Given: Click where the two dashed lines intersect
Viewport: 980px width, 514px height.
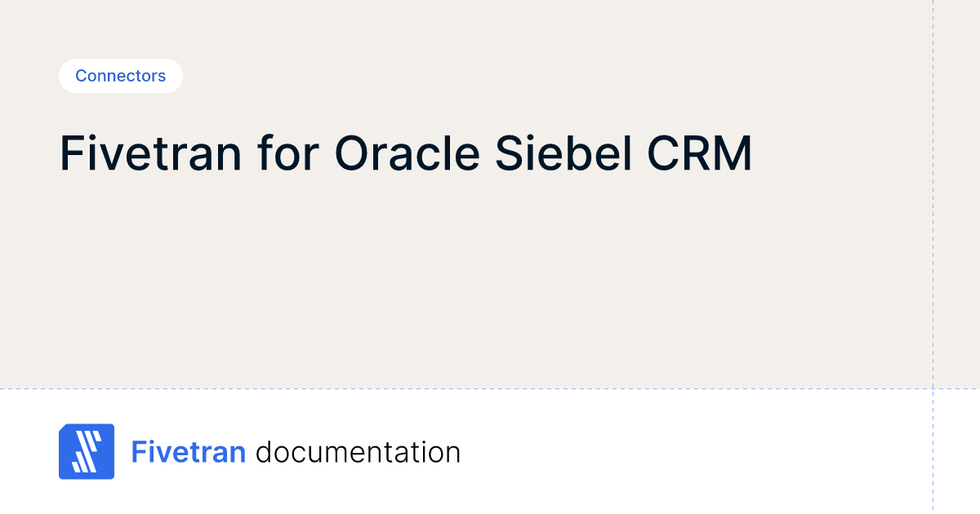Looking at the screenshot, I should click(x=933, y=388).
